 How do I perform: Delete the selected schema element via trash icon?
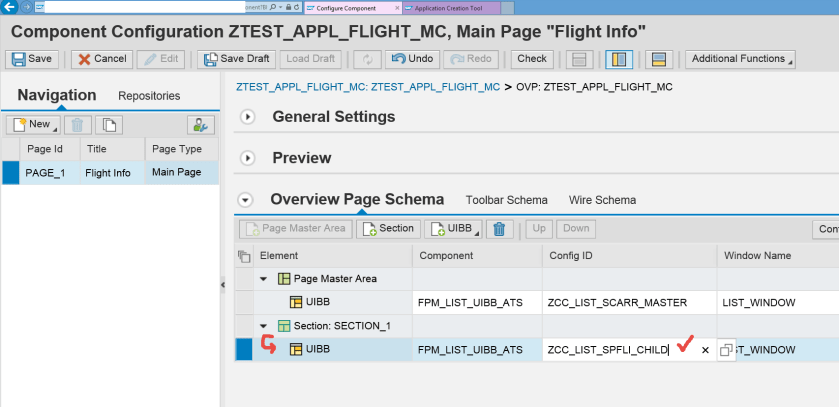(503, 229)
